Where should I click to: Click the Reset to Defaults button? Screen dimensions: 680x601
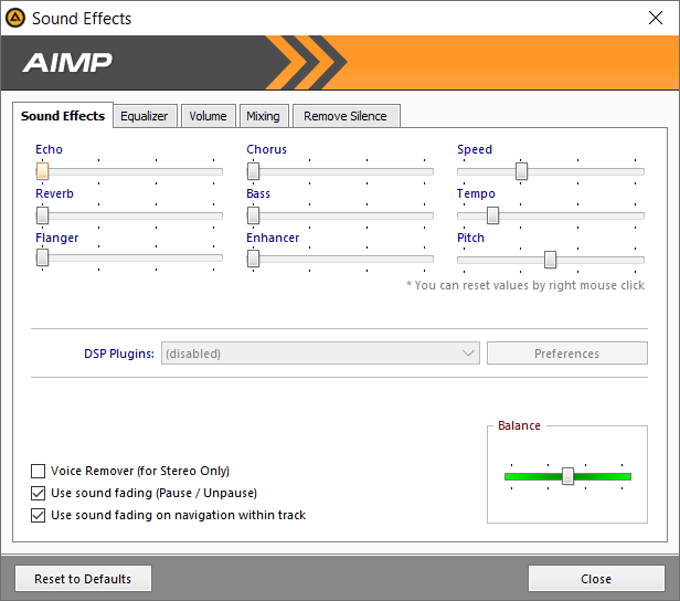(83, 578)
